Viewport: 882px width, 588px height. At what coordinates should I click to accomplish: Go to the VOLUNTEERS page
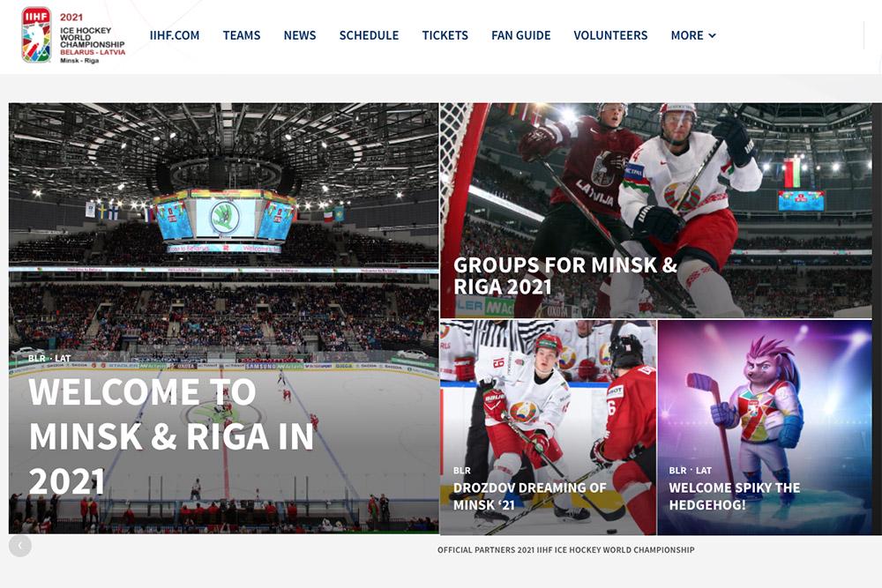tap(610, 35)
